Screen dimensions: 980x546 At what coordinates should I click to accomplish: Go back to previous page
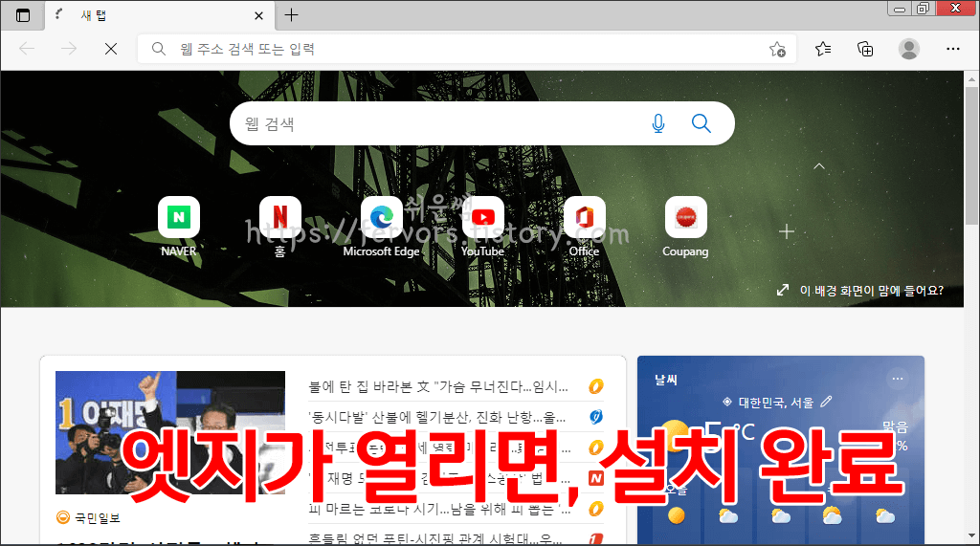(27, 49)
